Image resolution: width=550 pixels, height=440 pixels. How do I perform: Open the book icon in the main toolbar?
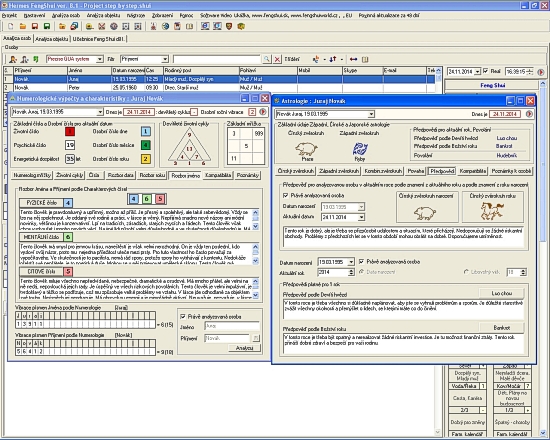click(189, 26)
